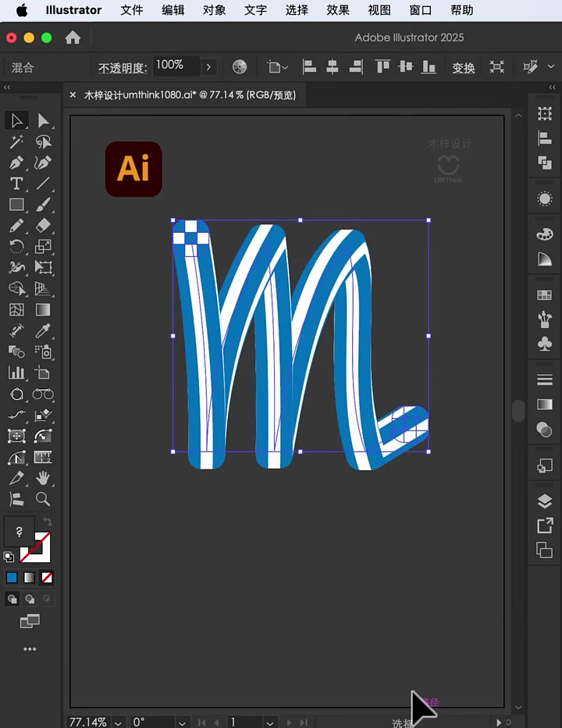Change the screen mode
Image resolution: width=562 pixels, height=728 pixels.
pos(30,621)
